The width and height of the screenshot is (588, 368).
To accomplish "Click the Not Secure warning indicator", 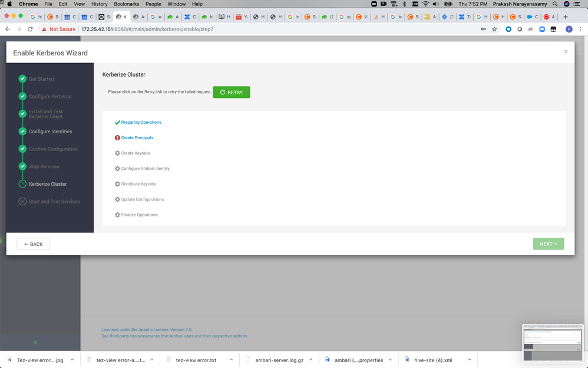I will point(58,29).
